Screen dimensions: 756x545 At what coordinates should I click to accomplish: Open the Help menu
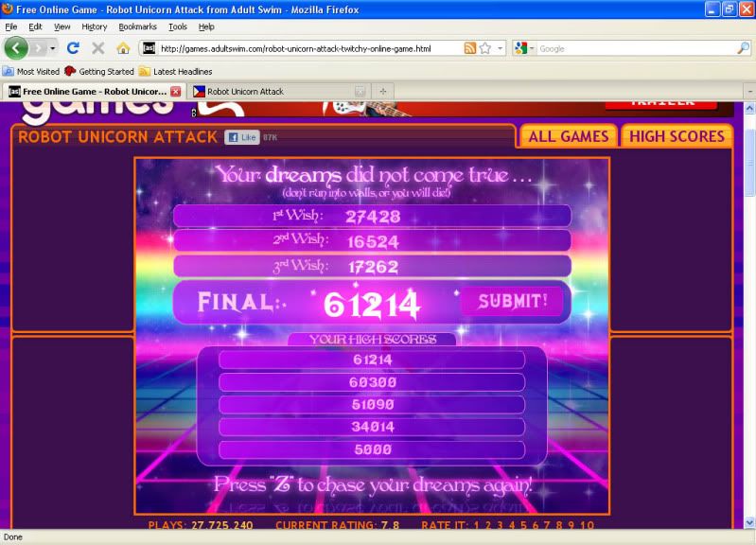click(x=206, y=26)
